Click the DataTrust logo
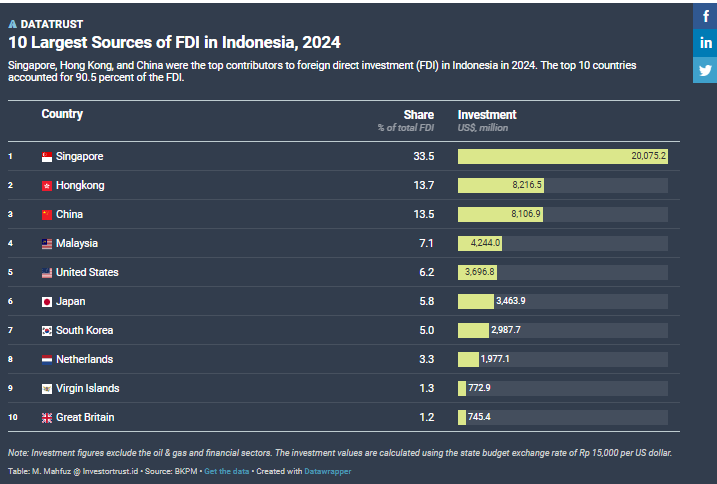The width and height of the screenshot is (717, 484). pyautogui.click(x=46, y=23)
